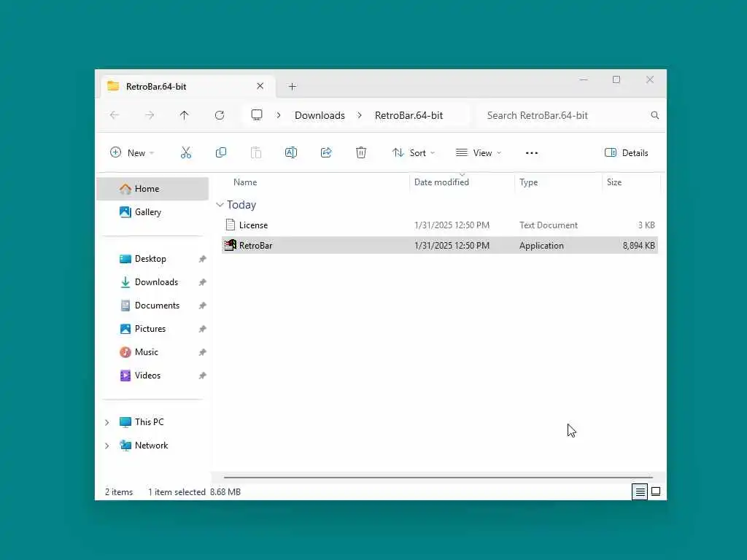Viewport: 747px width, 560px height.
Task: Click the RetroBar application file icon
Action: (231, 245)
